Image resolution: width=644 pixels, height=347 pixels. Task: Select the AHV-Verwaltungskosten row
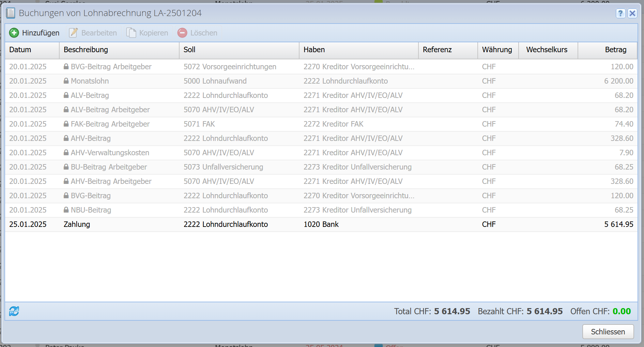(x=110, y=153)
